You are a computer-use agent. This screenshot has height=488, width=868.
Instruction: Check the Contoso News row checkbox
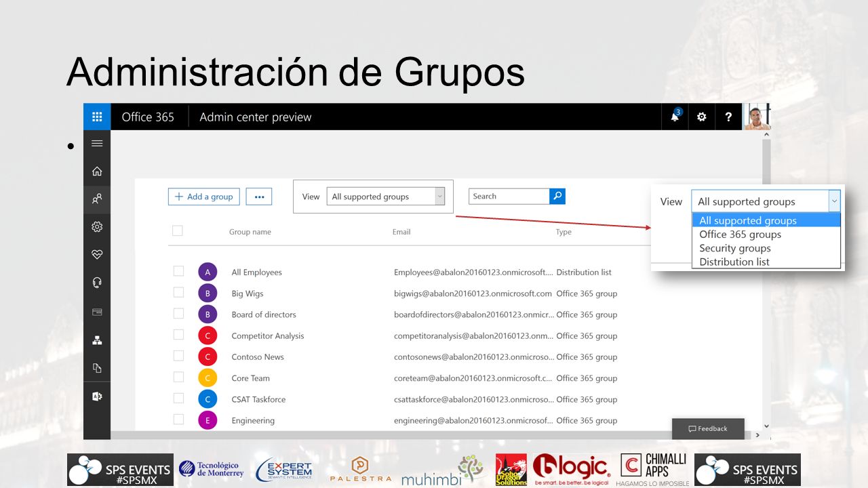coord(178,355)
